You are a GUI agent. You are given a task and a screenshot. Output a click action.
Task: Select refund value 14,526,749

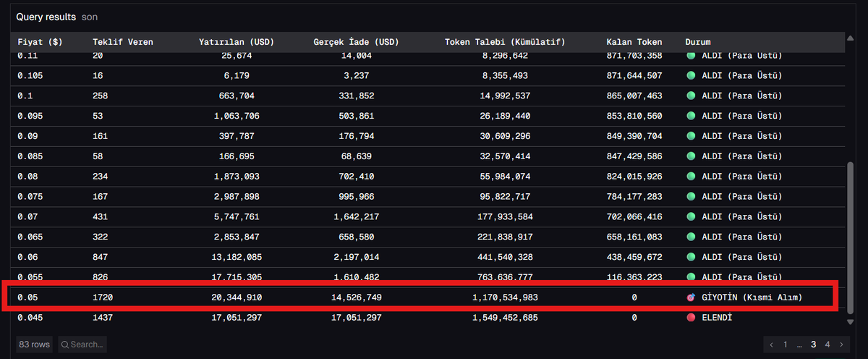[x=357, y=297]
